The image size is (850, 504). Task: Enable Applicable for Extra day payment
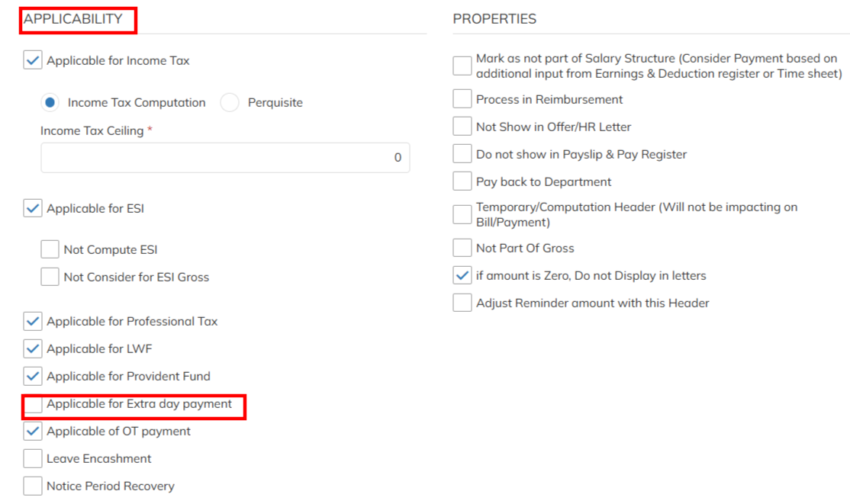(x=33, y=404)
